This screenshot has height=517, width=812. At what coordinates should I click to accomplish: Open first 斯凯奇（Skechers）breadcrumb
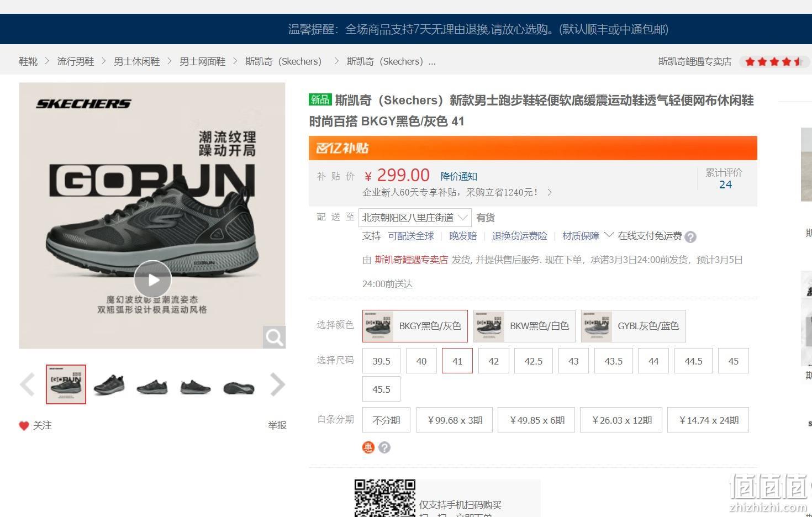(x=283, y=61)
